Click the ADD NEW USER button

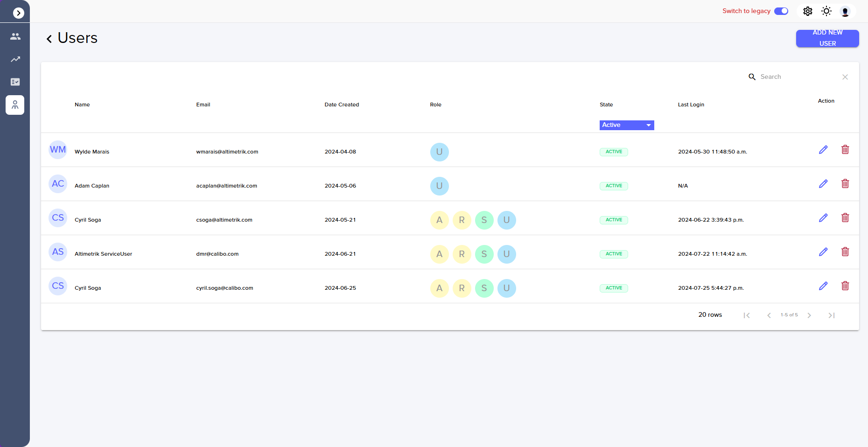tap(827, 38)
